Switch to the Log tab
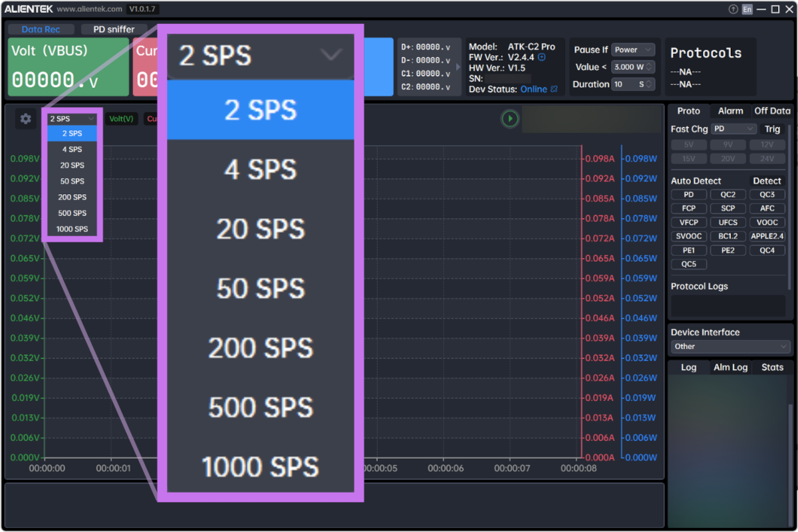 (x=689, y=367)
